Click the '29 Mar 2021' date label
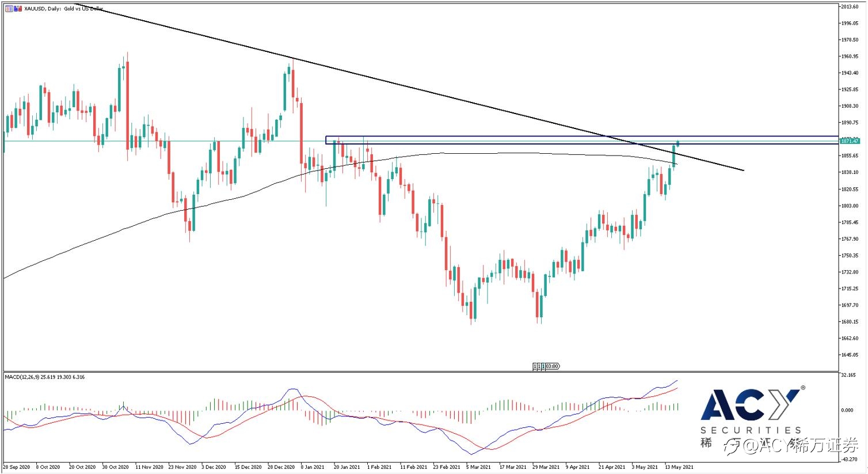868x474 pixels. pos(546,467)
